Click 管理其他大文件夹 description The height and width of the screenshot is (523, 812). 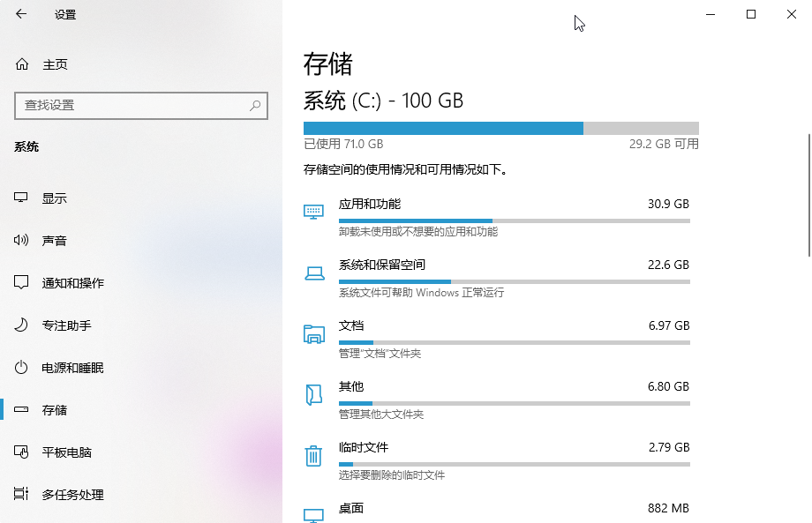(381, 415)
